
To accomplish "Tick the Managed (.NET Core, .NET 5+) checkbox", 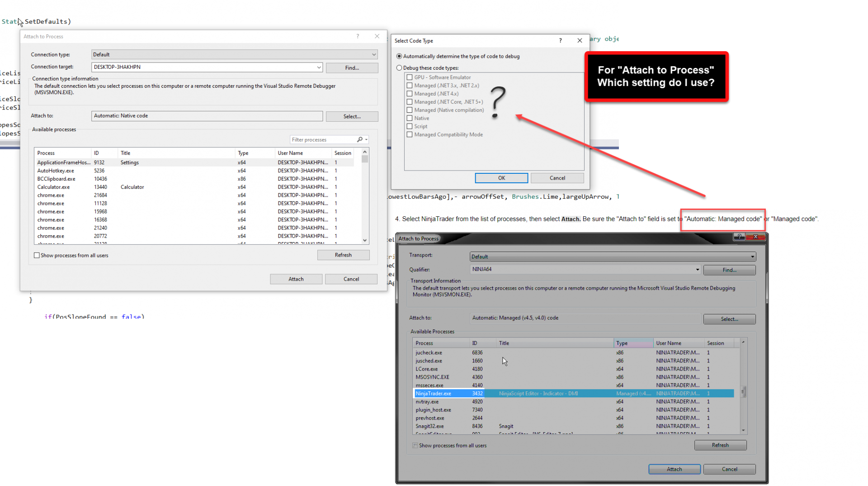I will pyautogui.click(x=410, y=102).
